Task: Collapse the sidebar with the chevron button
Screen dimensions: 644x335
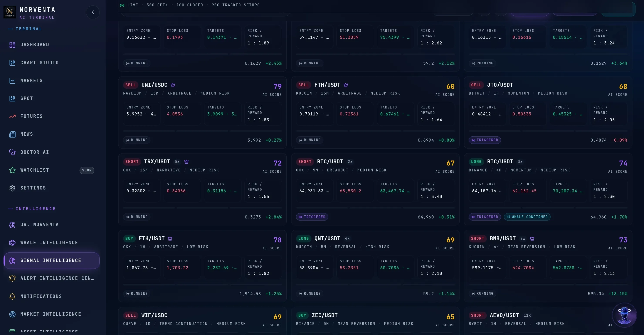Action: [93, 12]
